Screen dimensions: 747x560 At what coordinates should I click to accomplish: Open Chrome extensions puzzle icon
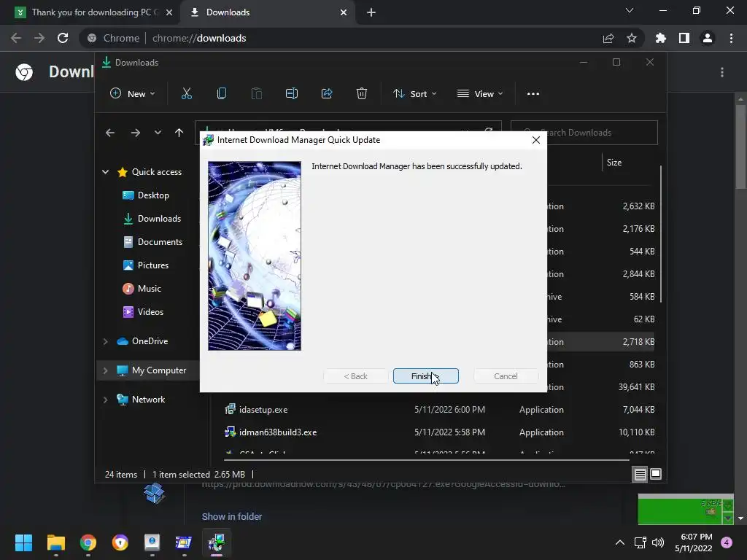[661, 38]
